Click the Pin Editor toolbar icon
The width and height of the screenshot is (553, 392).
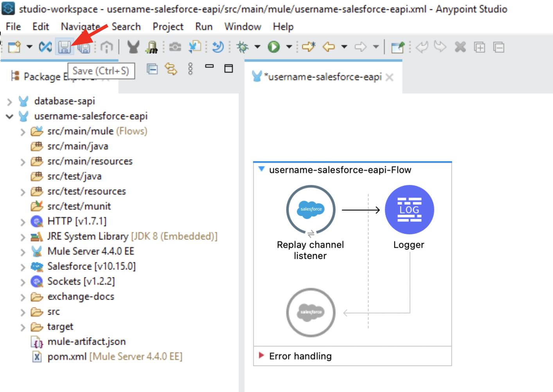398,47
